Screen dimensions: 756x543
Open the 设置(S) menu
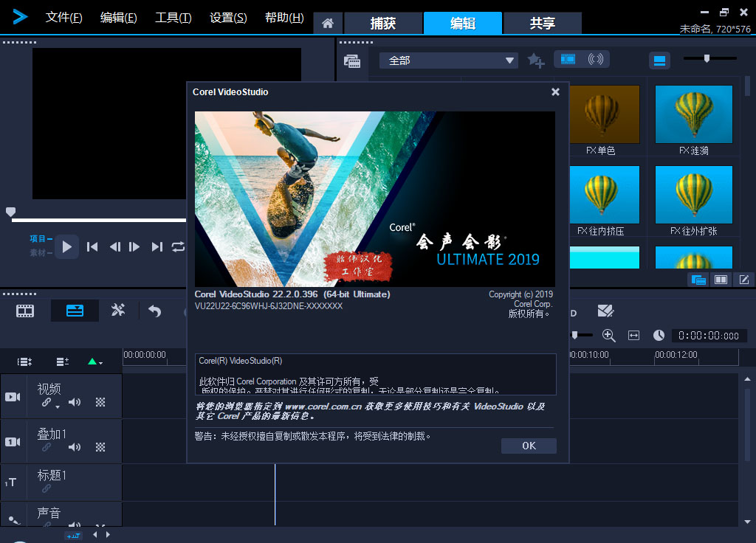point(228,18)
